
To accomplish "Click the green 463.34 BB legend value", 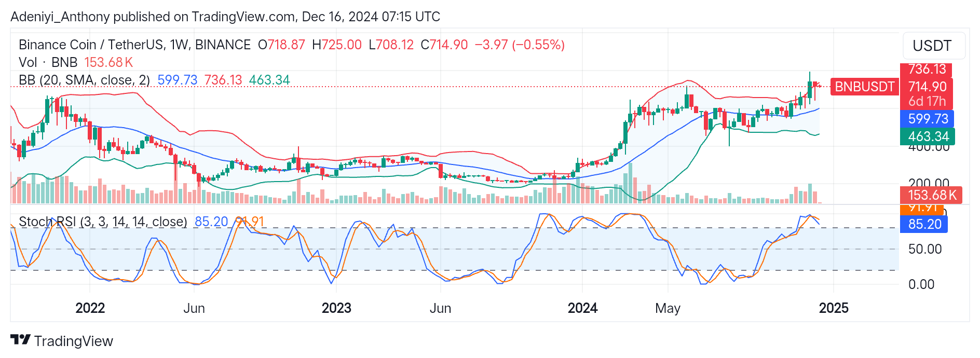I will (x=269, y=80).
